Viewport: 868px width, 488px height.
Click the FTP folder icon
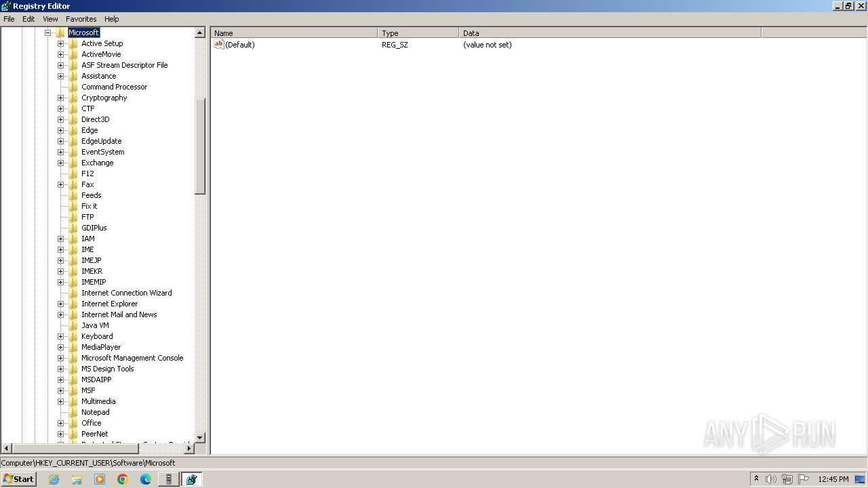pyautogui.click(x=73, y=217)
